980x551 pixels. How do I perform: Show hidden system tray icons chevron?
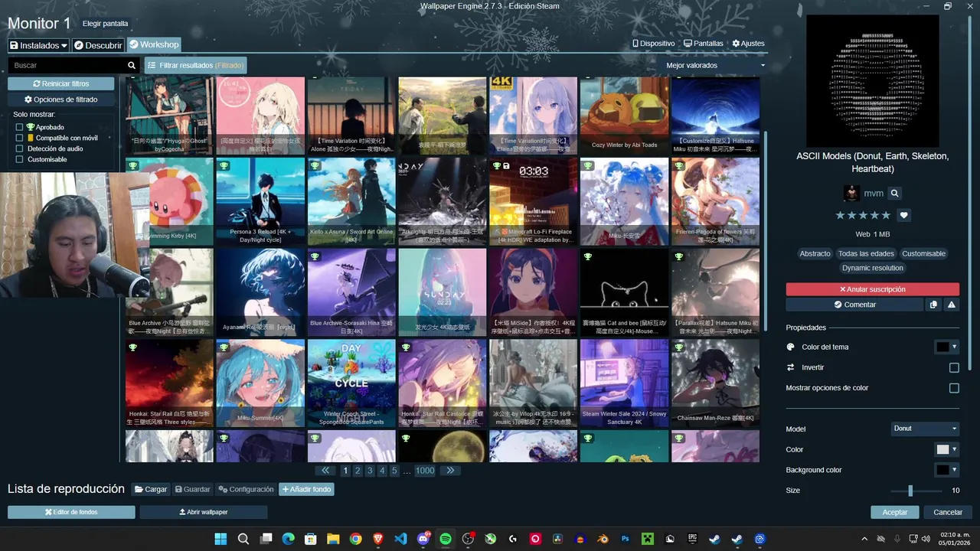pos(864,539)
